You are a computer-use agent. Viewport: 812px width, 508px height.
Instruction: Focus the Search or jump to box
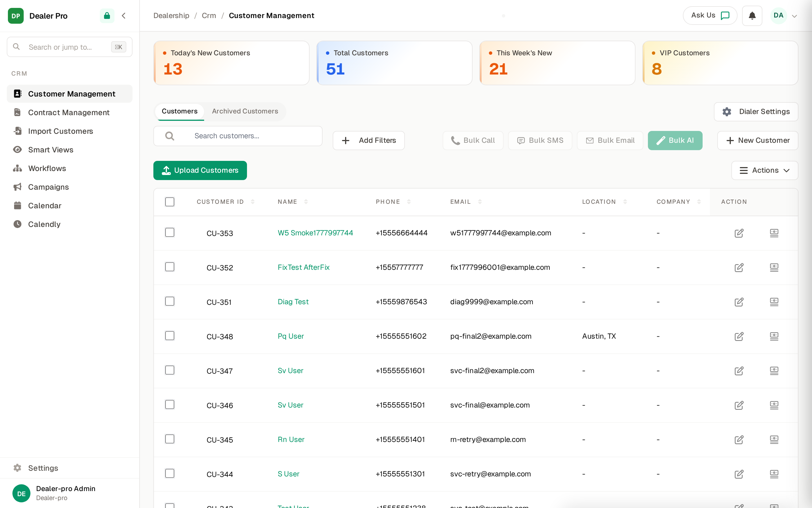tap(69, 47)
